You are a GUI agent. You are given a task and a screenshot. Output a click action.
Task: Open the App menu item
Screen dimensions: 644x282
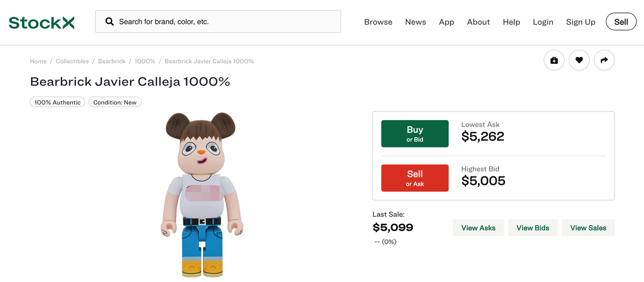click(x=447, y=22)
